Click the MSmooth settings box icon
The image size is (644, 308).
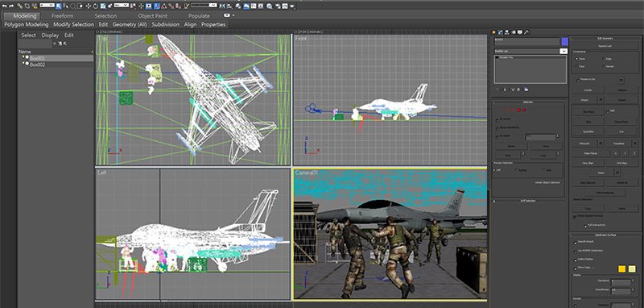point(601,144)
